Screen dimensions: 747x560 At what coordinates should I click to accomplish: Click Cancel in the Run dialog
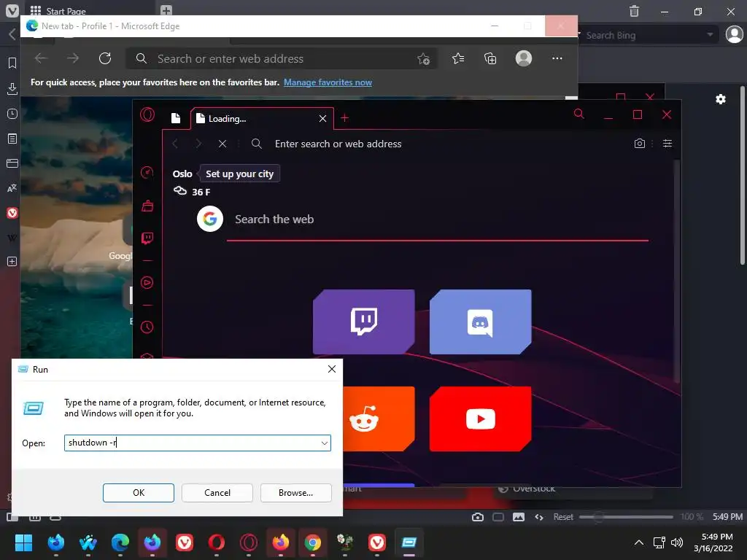pos(217,493)
